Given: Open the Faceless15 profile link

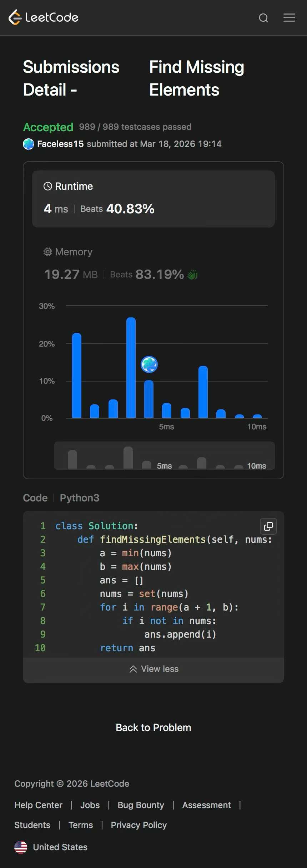Looking at the screenshot, I should point(60,144).
